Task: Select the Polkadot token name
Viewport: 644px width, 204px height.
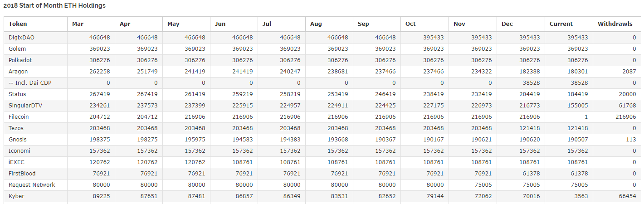Action: [x=20, y=60]
